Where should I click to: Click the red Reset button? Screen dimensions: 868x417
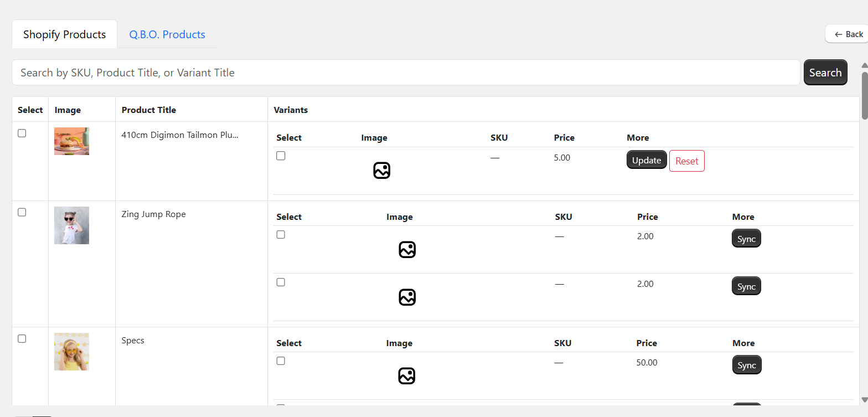[x=686, y=161]
